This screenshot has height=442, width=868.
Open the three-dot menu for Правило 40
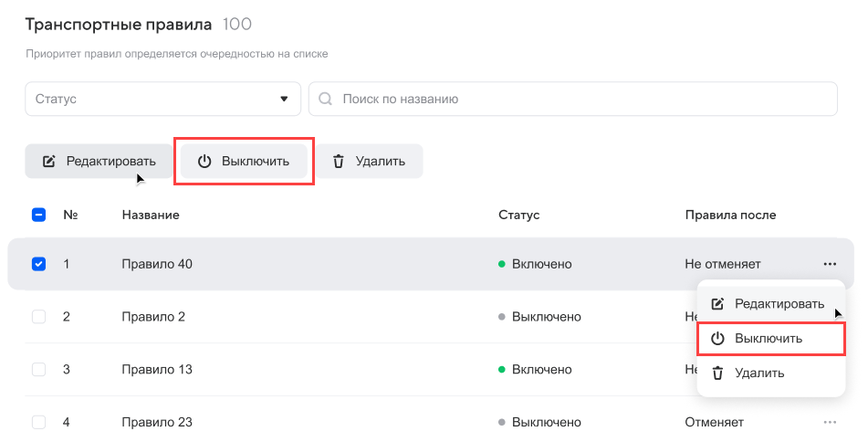point(829,264)
